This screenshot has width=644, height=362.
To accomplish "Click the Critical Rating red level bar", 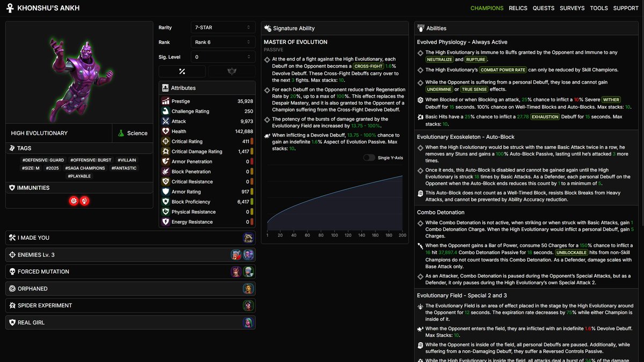I will pyautogui.click(x=252, y=141).
